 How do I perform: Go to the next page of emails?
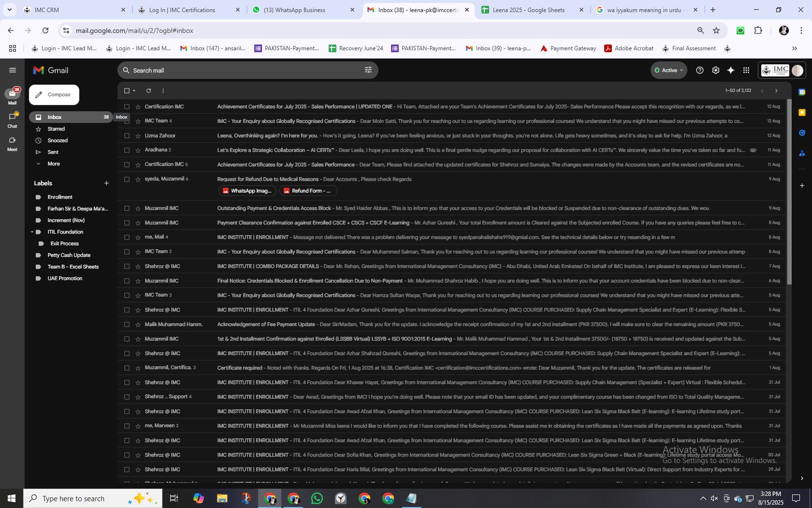(x=776, y=90)
